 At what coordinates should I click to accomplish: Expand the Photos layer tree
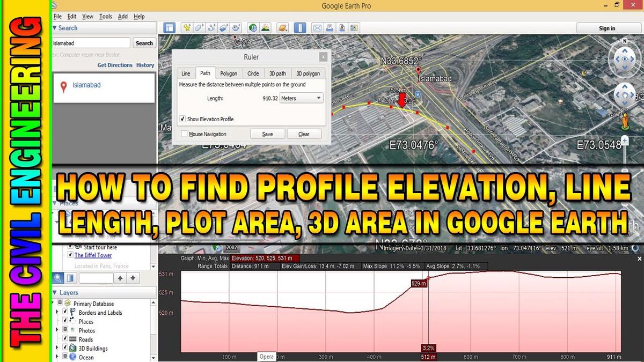click(x=56, y=330)
